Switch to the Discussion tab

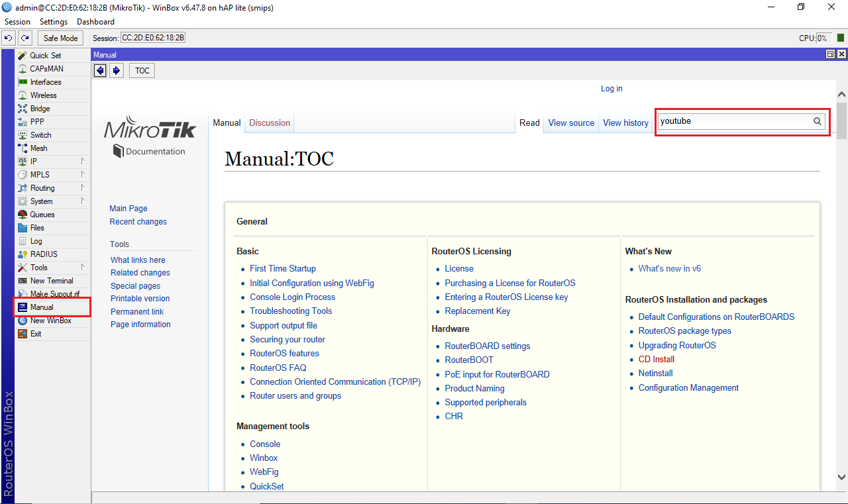(270, 123)
